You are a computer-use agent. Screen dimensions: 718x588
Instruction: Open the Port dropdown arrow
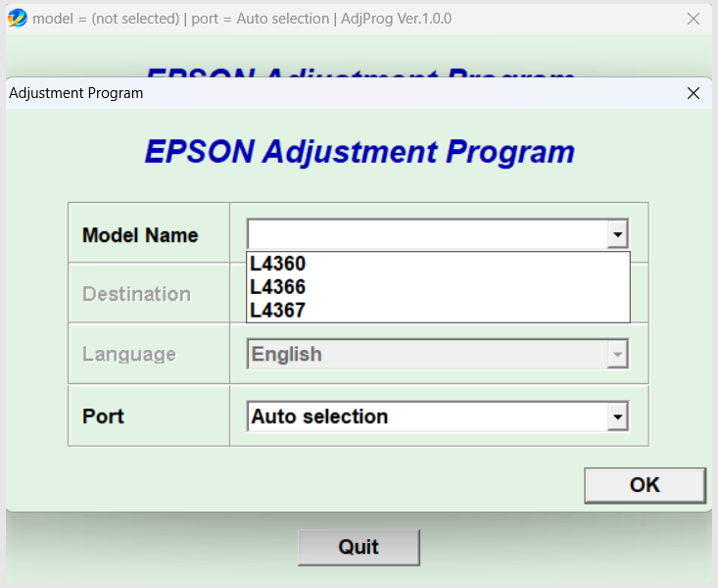[x=617, y=416]
